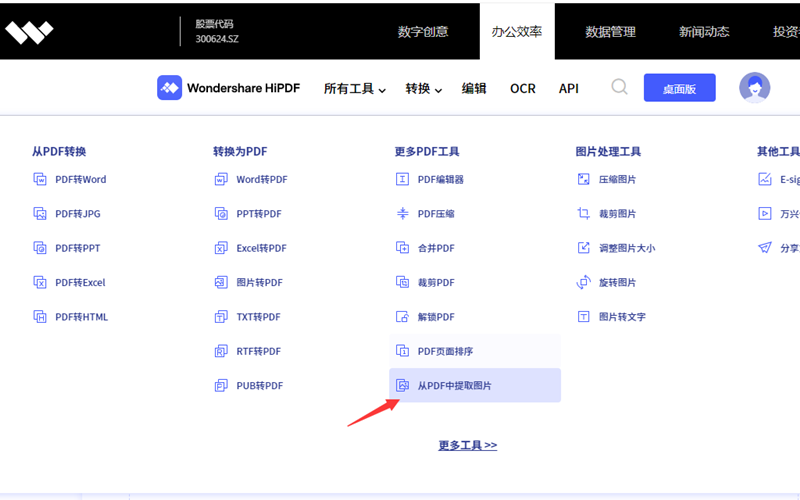Viewport: 800px width, 500px height.
Task: Switch to the 数据管理 tab
Action: 610,32
